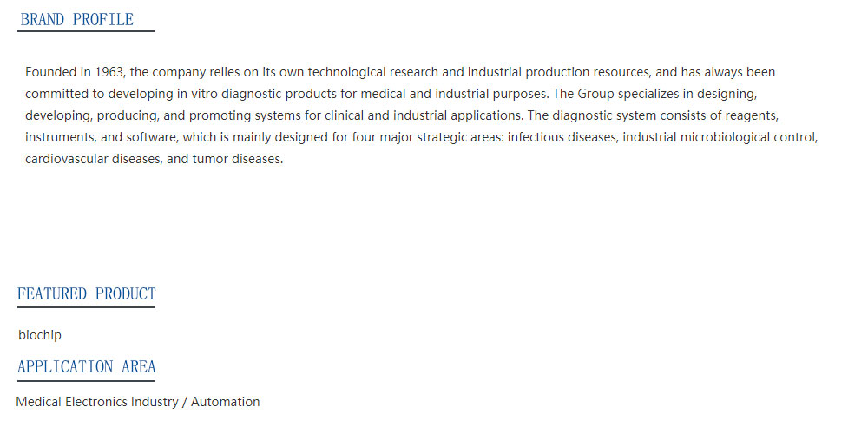Click 'The Group specializes in designing' sentence start
The image size is (868, 434).
point(654,94)
